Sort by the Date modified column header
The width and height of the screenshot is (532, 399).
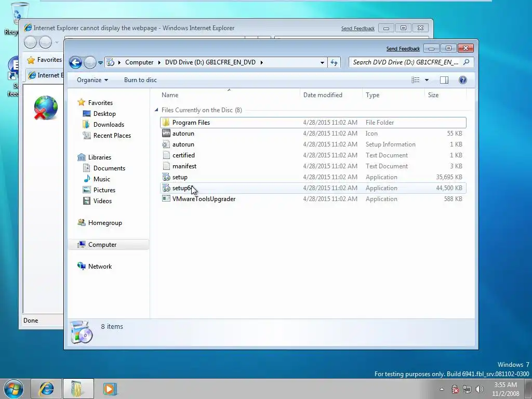pyautogui.click(x=323, y=95)
